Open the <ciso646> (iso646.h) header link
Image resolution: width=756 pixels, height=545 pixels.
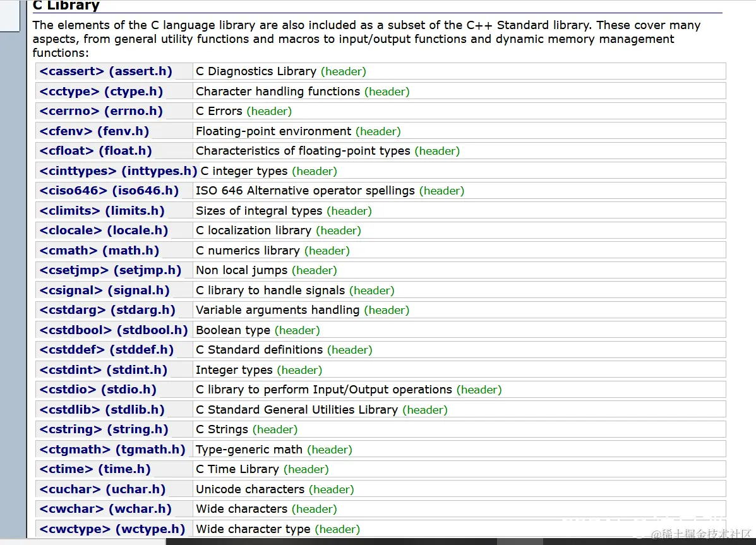(x=109, y=191)
